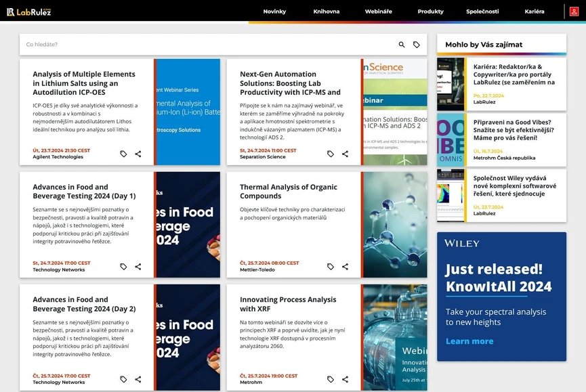Viewport: 586px width, 392px height.
Task: Click the LabRulez logo
Action: [x=28, y=12]
